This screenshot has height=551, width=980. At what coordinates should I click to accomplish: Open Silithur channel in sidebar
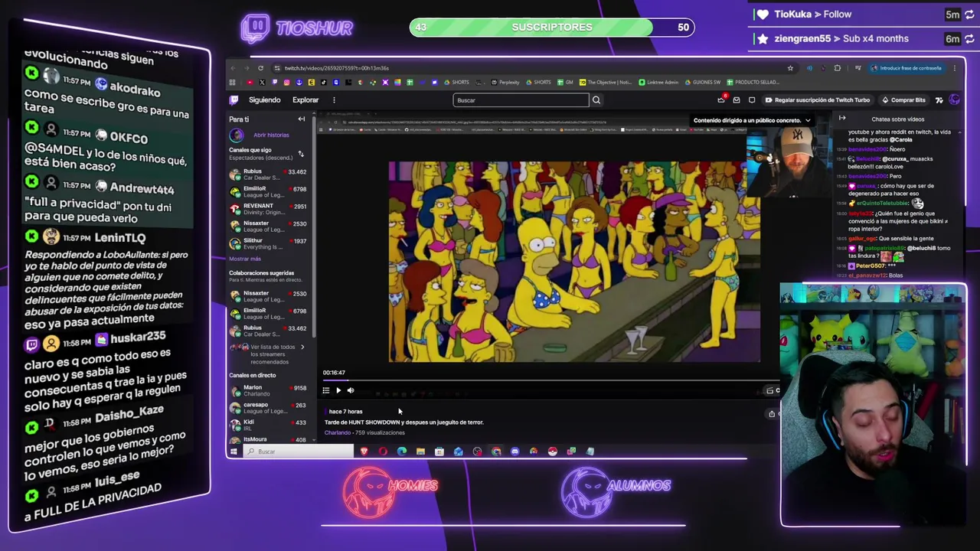[268, 243]
